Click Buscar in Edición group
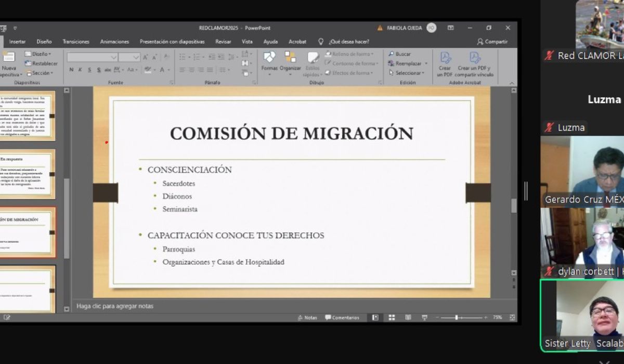 (x=399, y=54)
